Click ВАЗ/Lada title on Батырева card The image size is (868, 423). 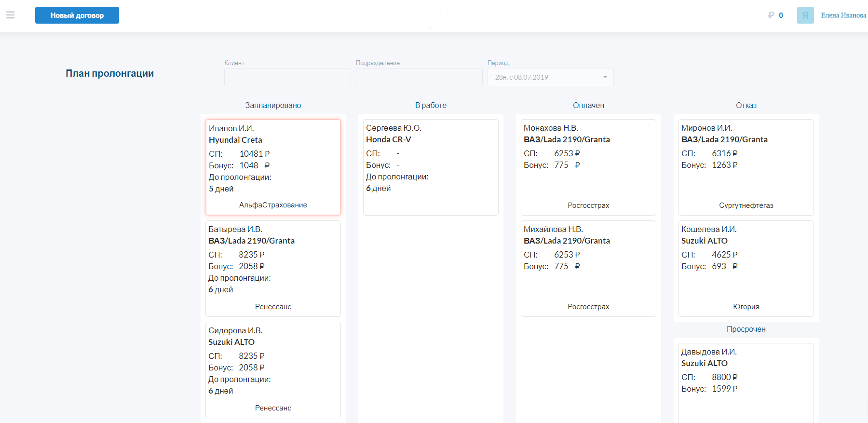coord(251,241)
